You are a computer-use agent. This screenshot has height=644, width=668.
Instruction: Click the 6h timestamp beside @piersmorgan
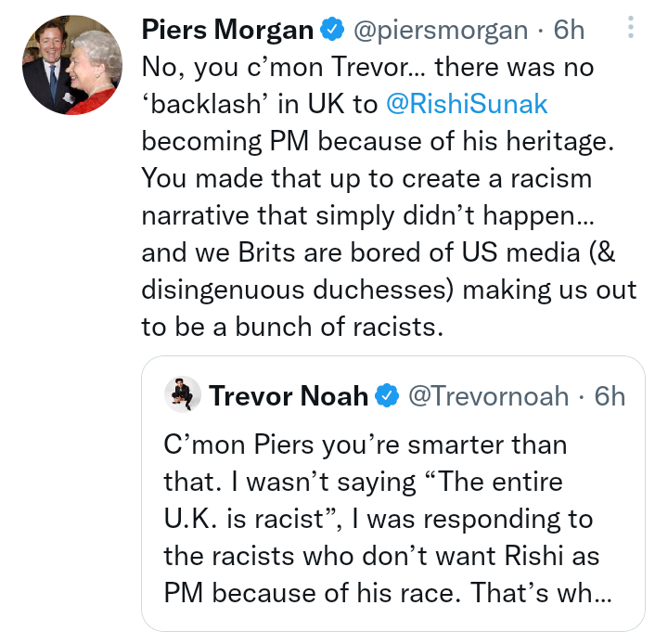tap(569, 30)
